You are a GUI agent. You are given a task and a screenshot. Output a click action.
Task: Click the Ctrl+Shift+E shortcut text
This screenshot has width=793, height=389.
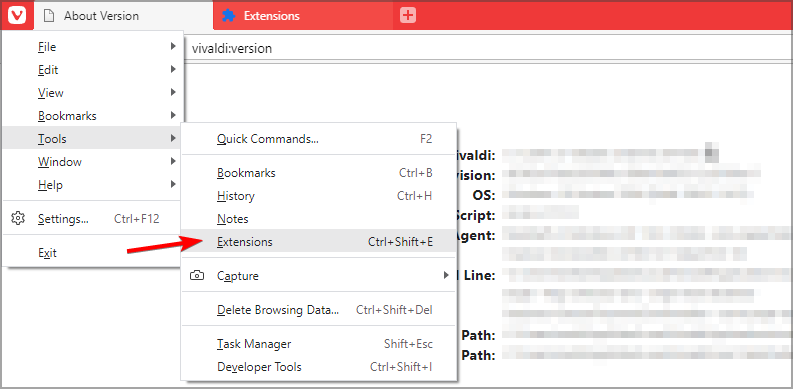pos(400,242)
